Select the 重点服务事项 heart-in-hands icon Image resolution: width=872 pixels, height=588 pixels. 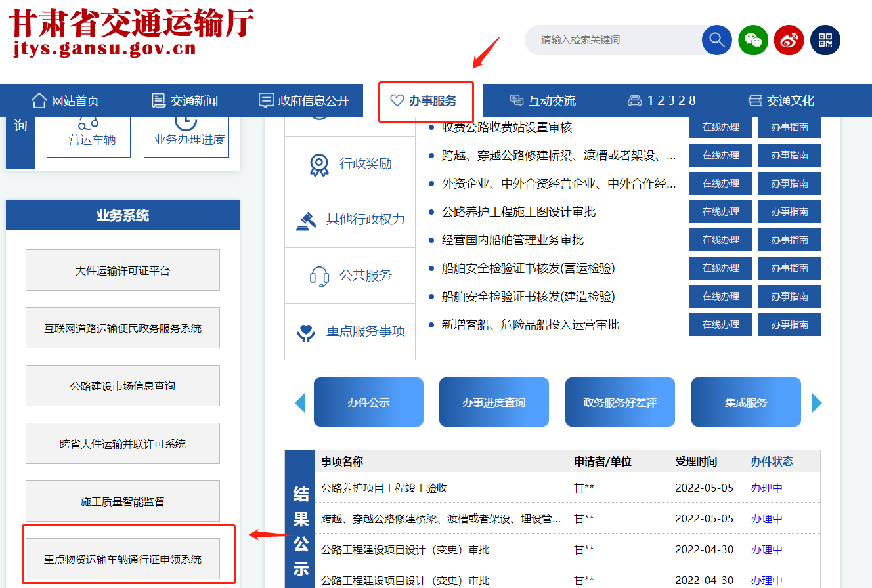tap(307, 332)
